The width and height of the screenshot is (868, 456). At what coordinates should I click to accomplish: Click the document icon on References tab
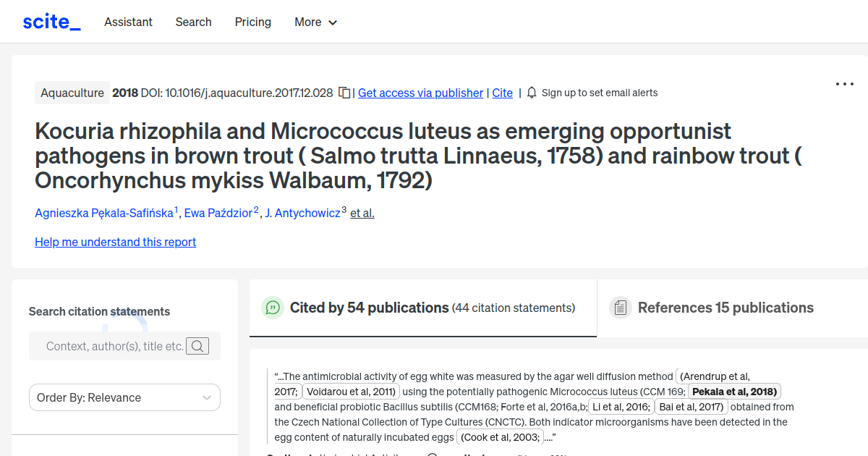point(620,308)
